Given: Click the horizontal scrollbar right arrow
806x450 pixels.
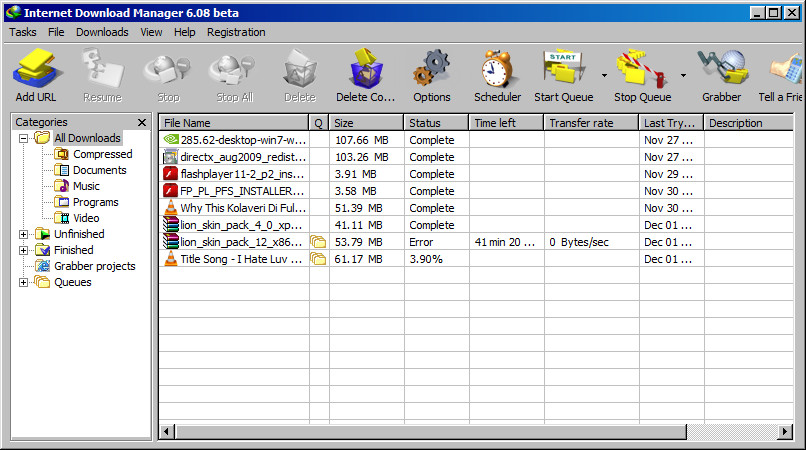Looking at the screenshot, I should pos(784,431).
